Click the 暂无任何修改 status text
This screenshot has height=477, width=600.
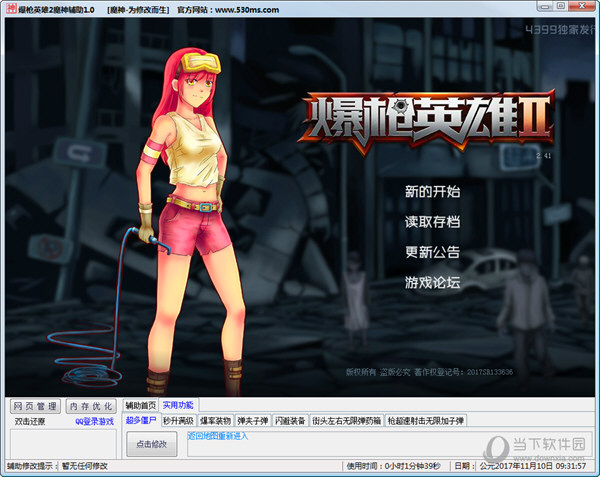(x=85, y=466)
